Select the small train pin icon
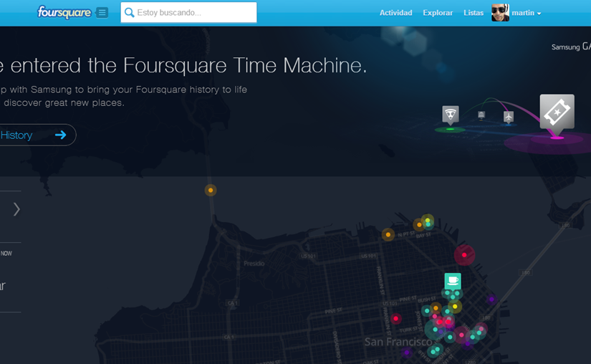Image resolution: width=591 pixels, height=364 pixels. tap(481, 115)
